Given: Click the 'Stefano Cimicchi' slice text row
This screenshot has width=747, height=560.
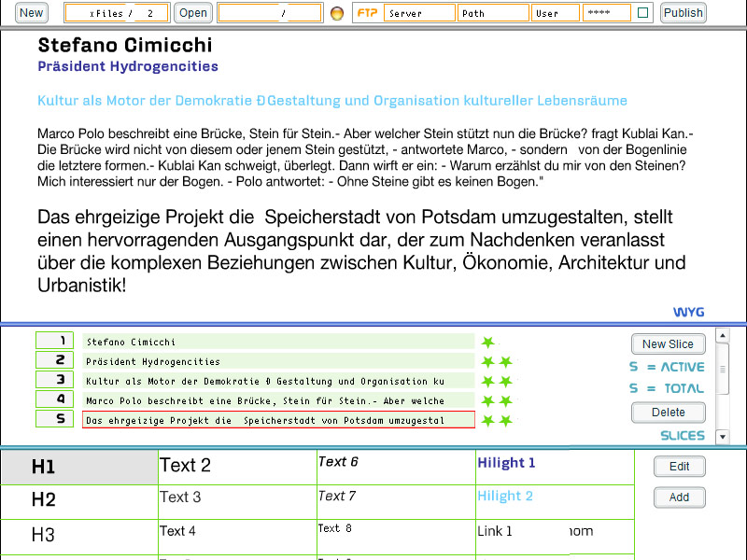Looking at the screenshot, I should pos(278,342).
